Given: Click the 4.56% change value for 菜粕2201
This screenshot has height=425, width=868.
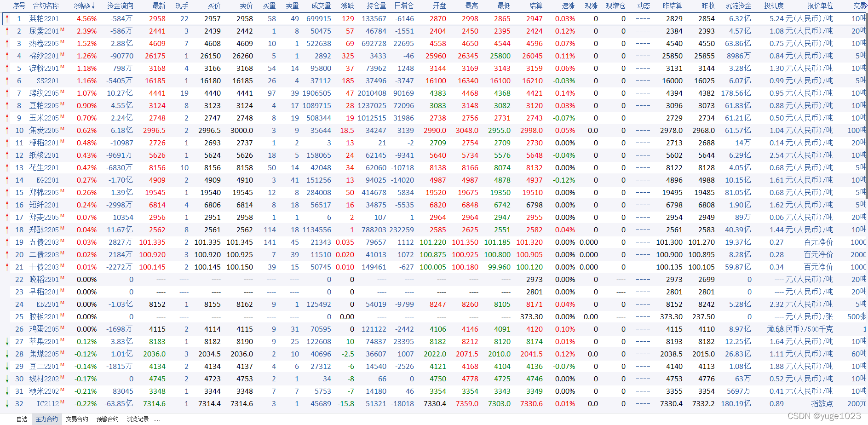Looking at the screenshot, I should point(86,19).
